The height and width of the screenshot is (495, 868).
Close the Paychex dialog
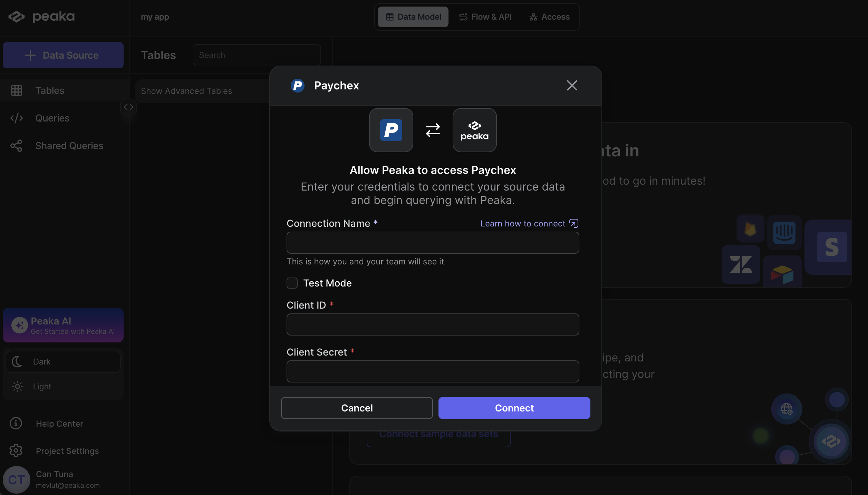572,85
